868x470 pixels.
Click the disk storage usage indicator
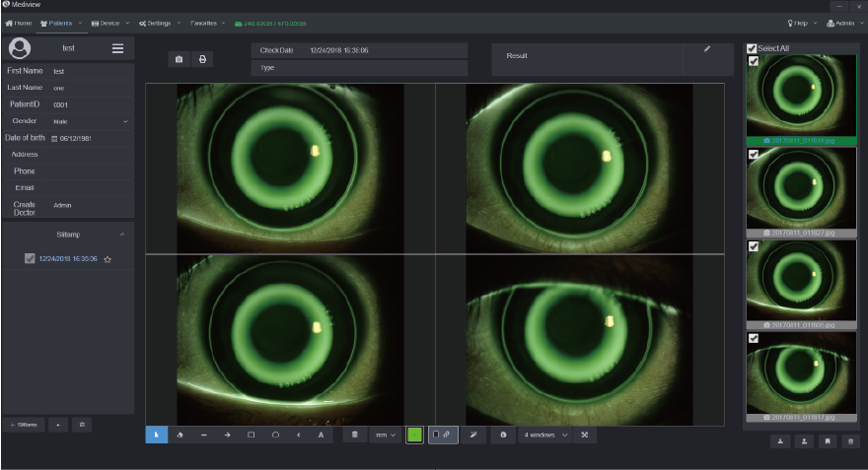tap(270, 24)
